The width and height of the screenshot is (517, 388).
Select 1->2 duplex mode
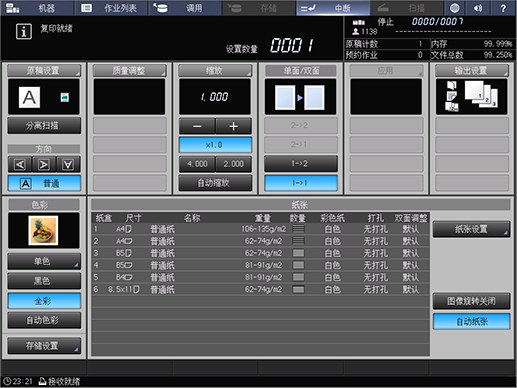click(x=301, y=164)
